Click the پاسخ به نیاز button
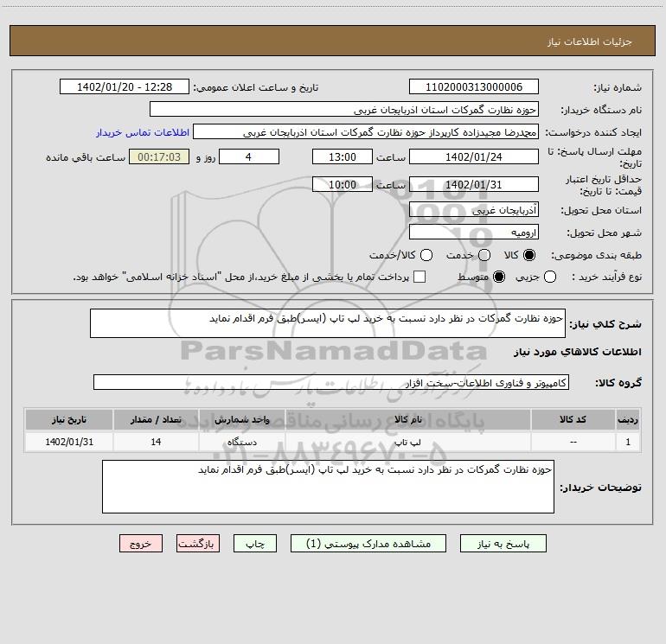 click(x=503, y=544)
